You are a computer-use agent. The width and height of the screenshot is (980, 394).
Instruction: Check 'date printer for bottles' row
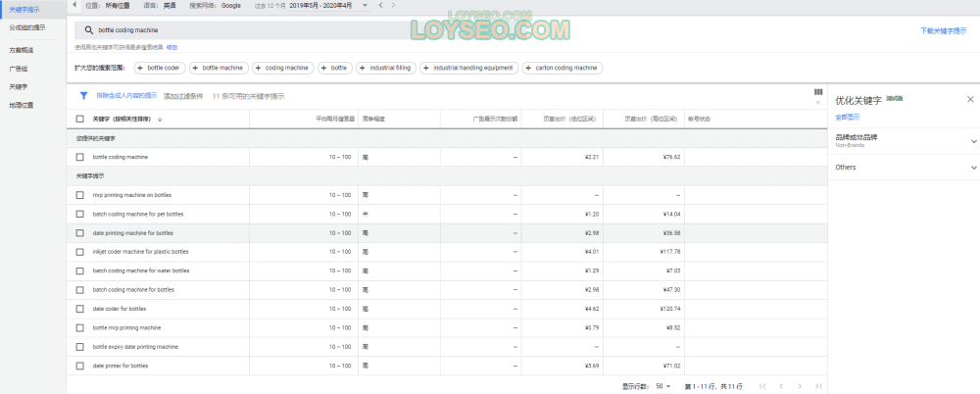click(80, 366)
